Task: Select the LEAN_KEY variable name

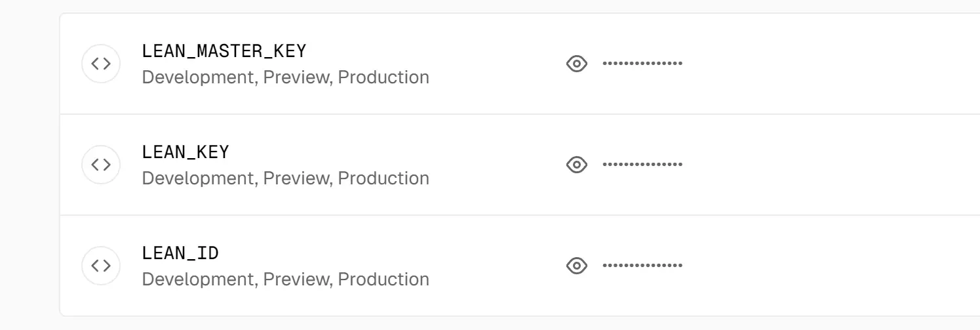Action: coord(186,152)
